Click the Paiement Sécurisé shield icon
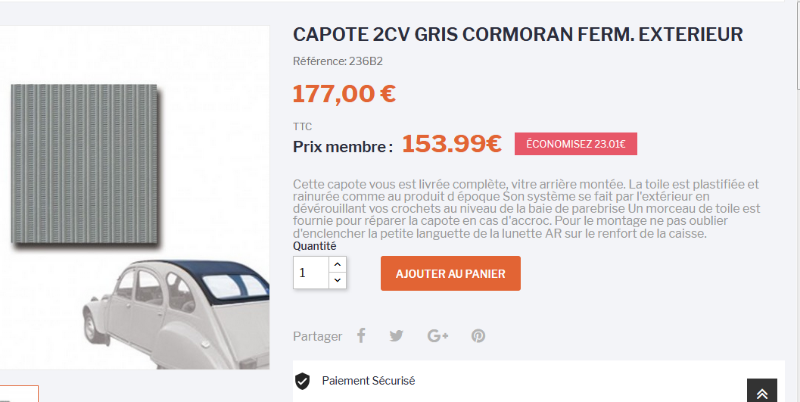Screen dimensions: 800x402 302,381
